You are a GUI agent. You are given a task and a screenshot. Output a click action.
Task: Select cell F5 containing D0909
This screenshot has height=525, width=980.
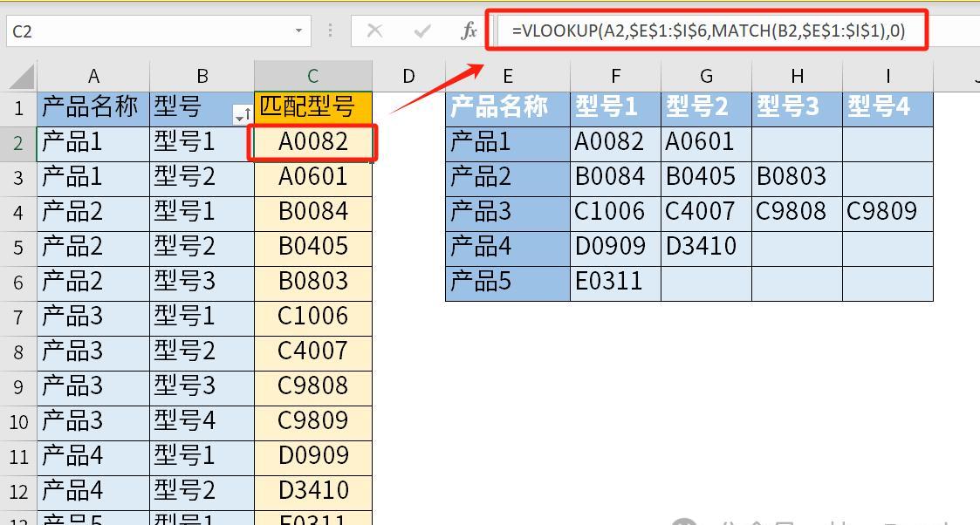pos(615,249)
